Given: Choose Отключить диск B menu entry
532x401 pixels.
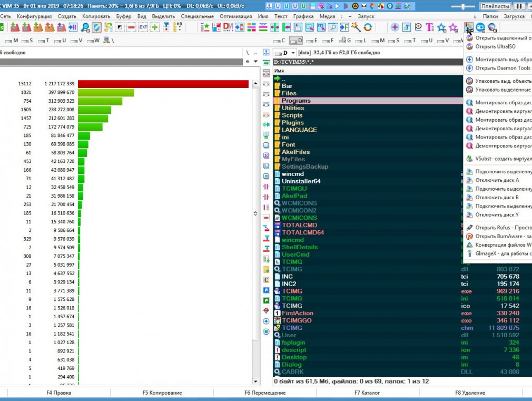Looking at the screenshot, I should point(498,197).
